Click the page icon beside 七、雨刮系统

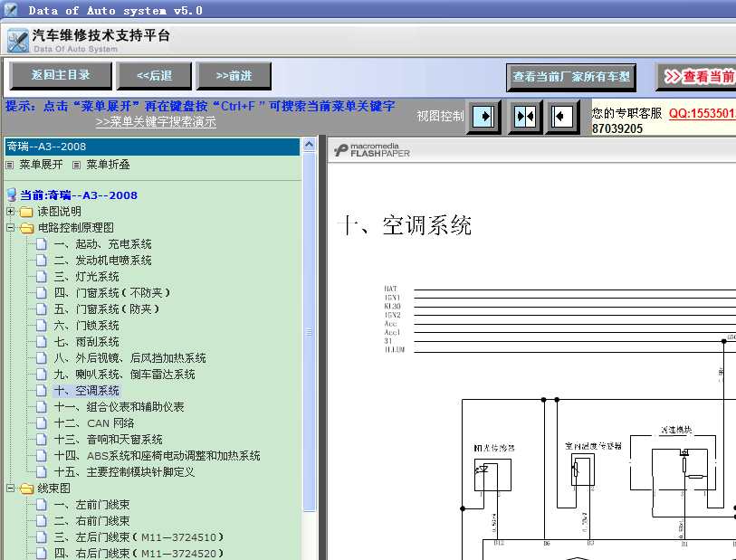click(x=42, y=342)
